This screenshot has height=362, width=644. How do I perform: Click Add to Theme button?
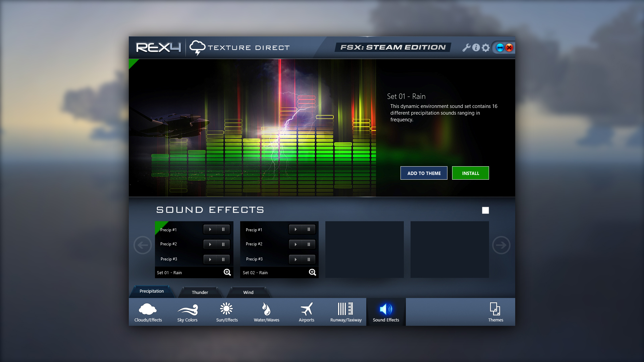[x=424, y=173]
